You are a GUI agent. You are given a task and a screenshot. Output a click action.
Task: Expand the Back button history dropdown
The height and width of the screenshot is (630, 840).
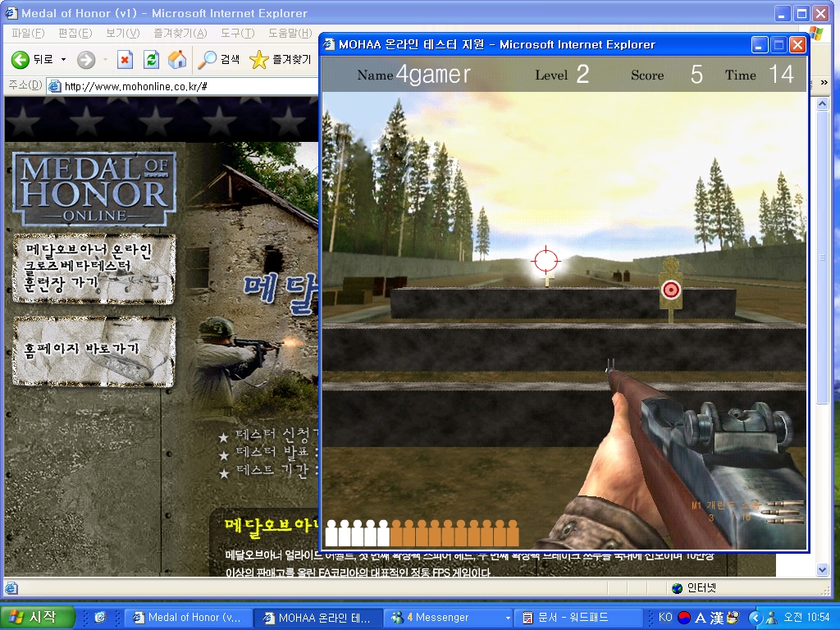(x=63, y=60)
